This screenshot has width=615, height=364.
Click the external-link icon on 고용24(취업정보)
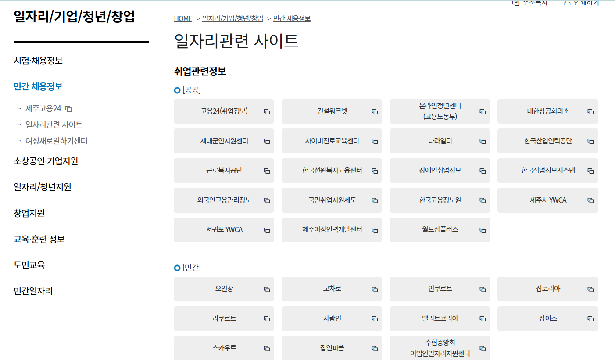coord(266,111)
